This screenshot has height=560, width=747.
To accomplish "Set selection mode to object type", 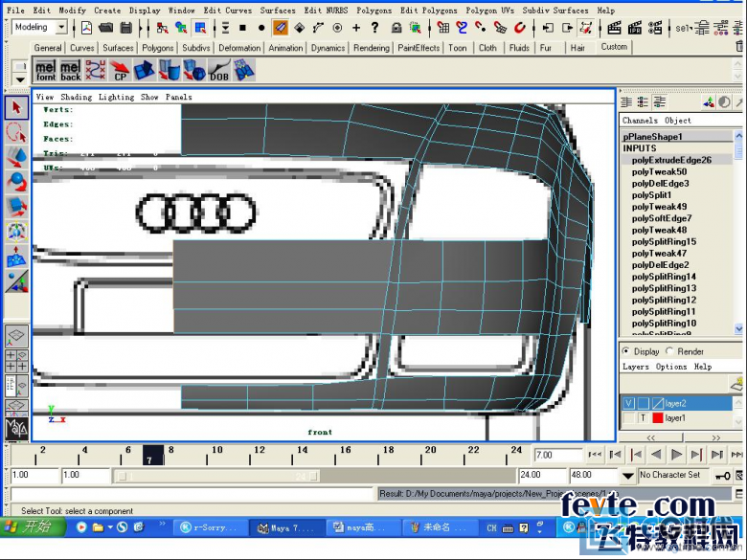I will [x=181, y=28].
